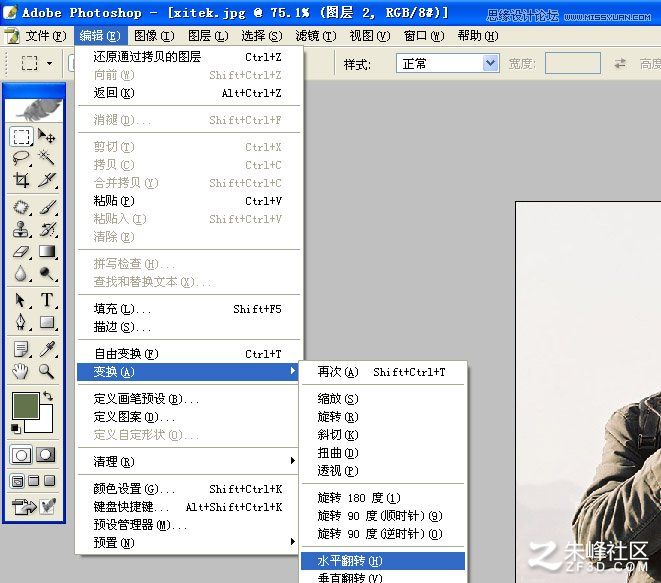
Task: Select the Lasso tool
Action: [21, 158]
